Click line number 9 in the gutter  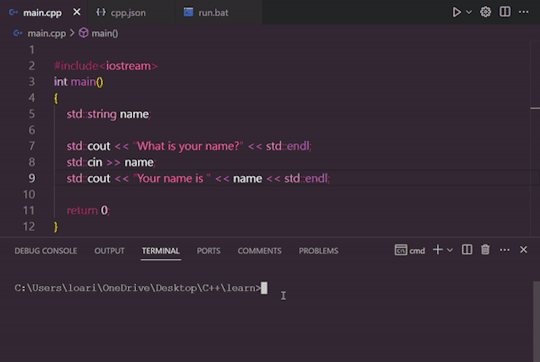tap(32, 178)
